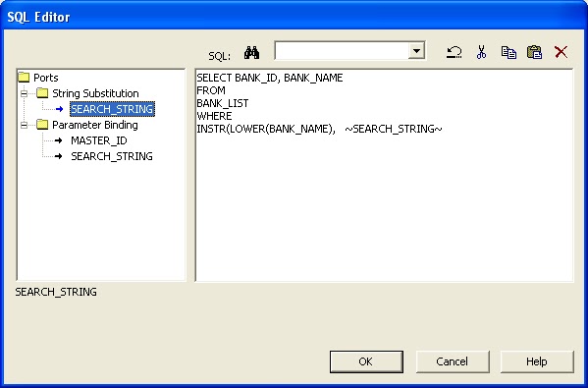Click the binoculars find icon

pos(251,52)
